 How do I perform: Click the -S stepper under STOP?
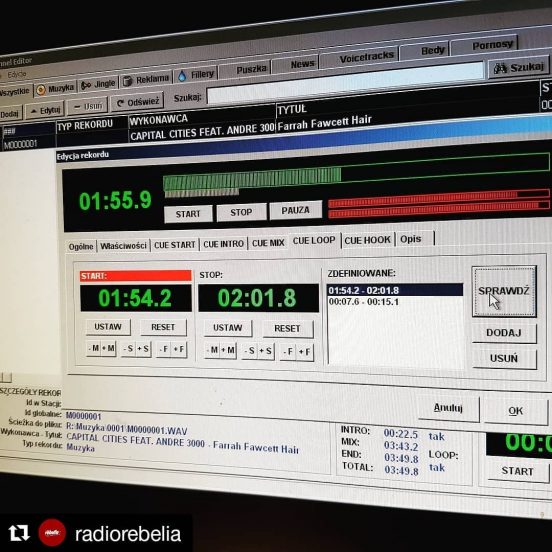pos(250,351)
